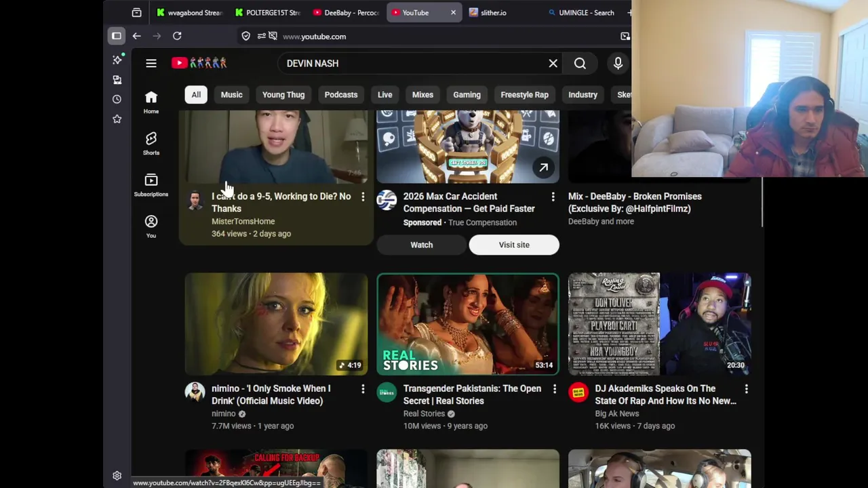
Task: Click the Big Ak News channel avatar
Action: click(x=578, y=392)
